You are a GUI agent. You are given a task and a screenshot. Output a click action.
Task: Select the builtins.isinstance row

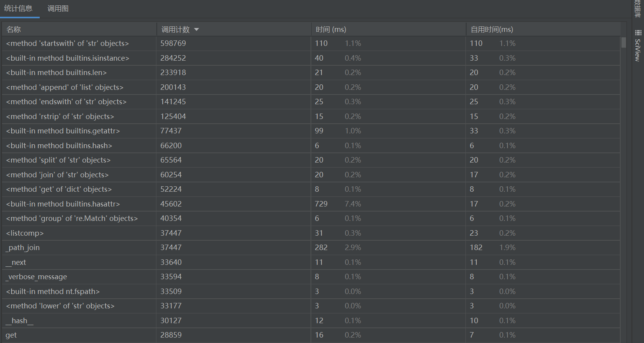pyautogui.click(x=67, y=58)
